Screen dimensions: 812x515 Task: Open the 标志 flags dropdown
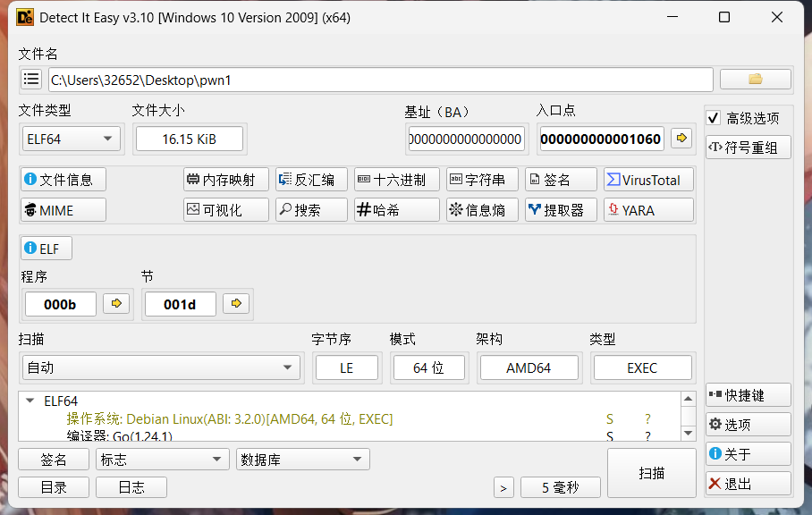162,459
